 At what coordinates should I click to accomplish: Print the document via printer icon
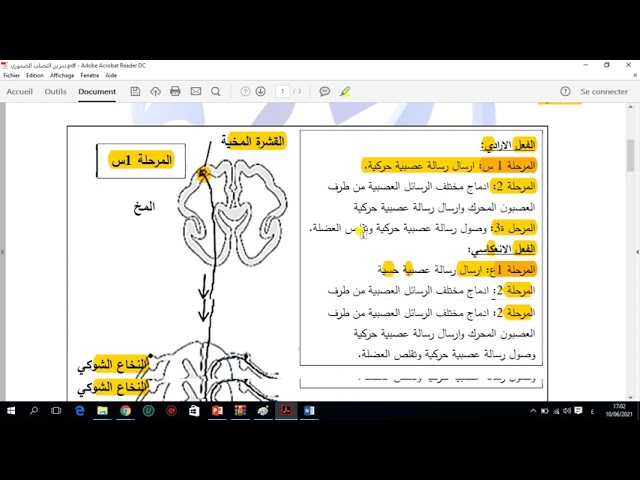(x=175, y=91)
